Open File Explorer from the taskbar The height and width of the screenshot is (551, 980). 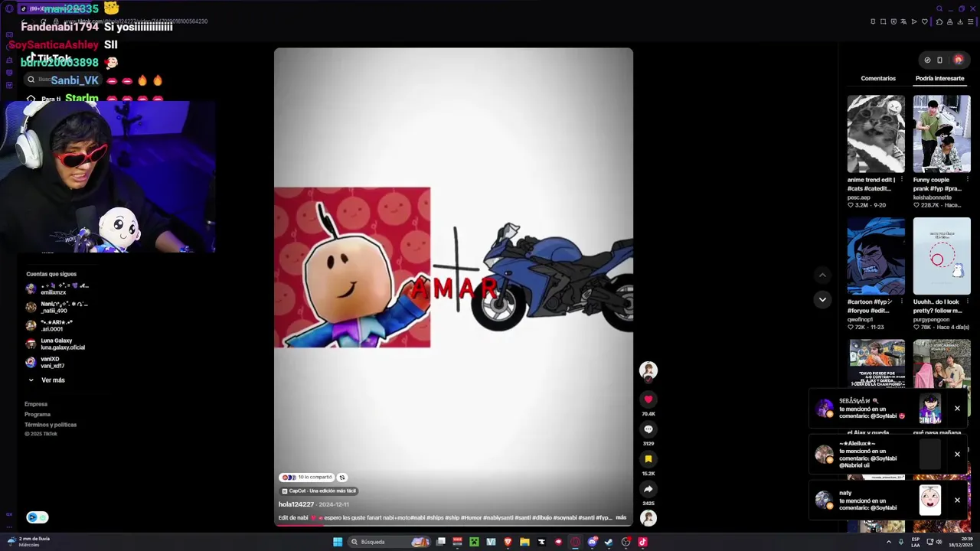(x=524, y=542)
